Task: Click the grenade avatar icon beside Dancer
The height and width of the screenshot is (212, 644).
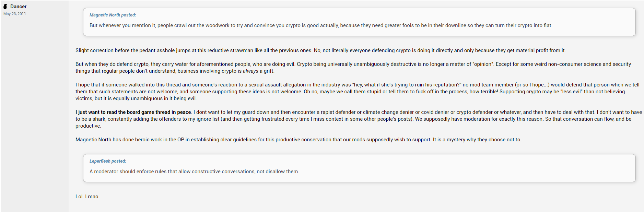Action: pyautogui.click(x=5, y=7)
